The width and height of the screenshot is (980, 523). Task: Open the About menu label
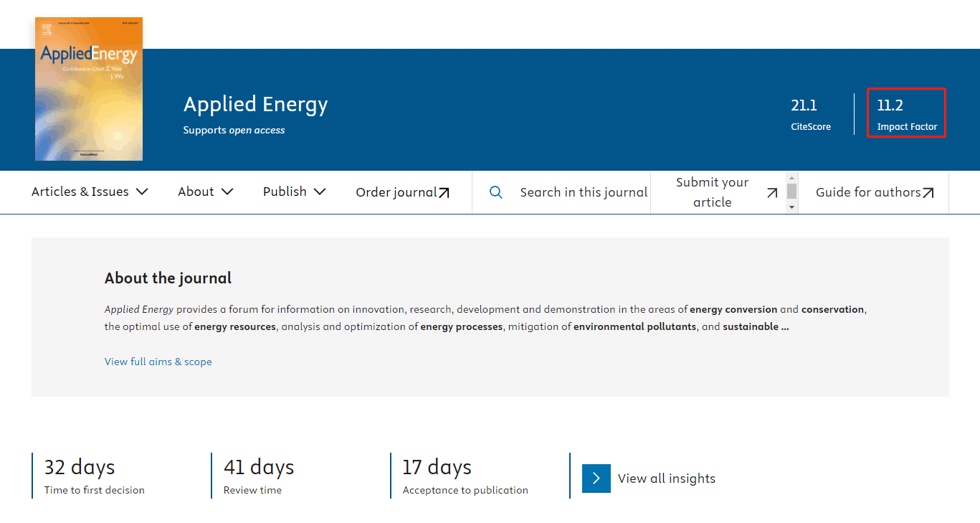click(196, 192)
